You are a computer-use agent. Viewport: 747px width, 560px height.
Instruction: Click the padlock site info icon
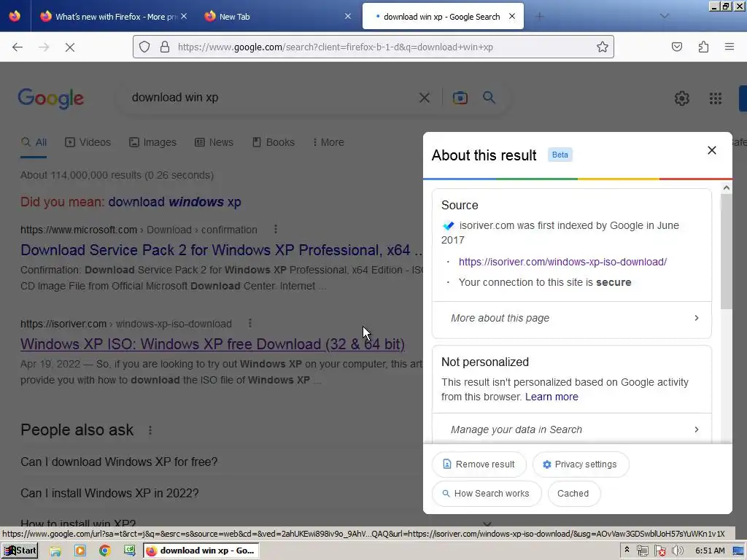[x=165, y=47]
